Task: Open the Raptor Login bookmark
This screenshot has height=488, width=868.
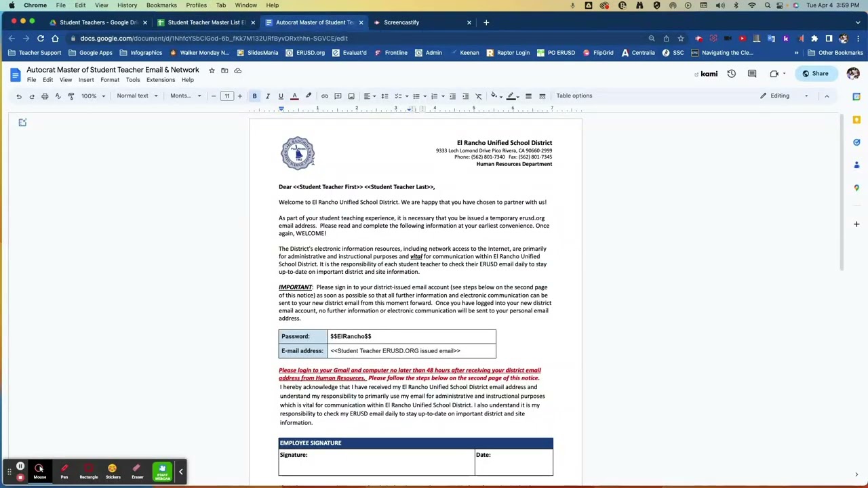Action: pos(508,53)
